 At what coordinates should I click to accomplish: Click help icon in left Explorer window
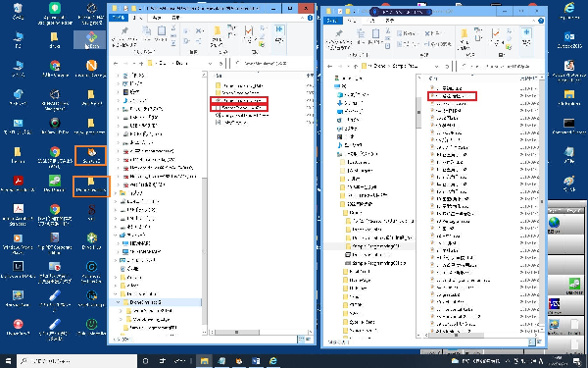[310, 18]
